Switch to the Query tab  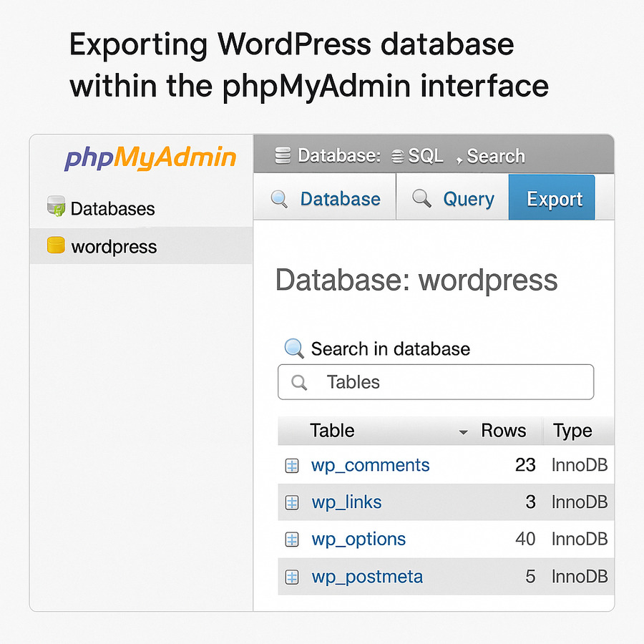pyautogui.click(x=453, y=197)
